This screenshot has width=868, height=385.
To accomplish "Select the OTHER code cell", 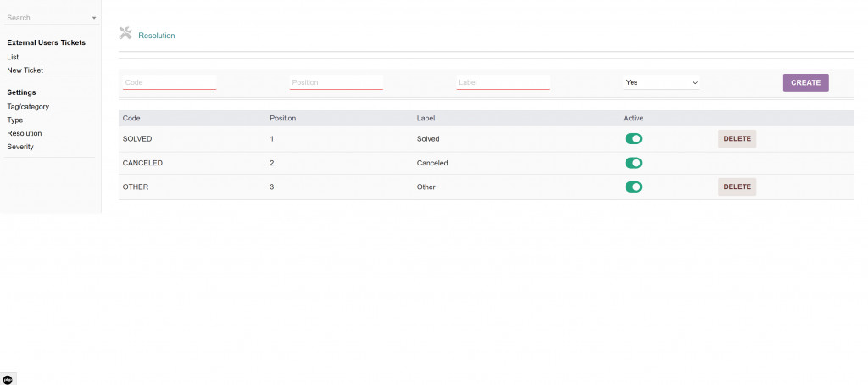I will pos(136,187).
